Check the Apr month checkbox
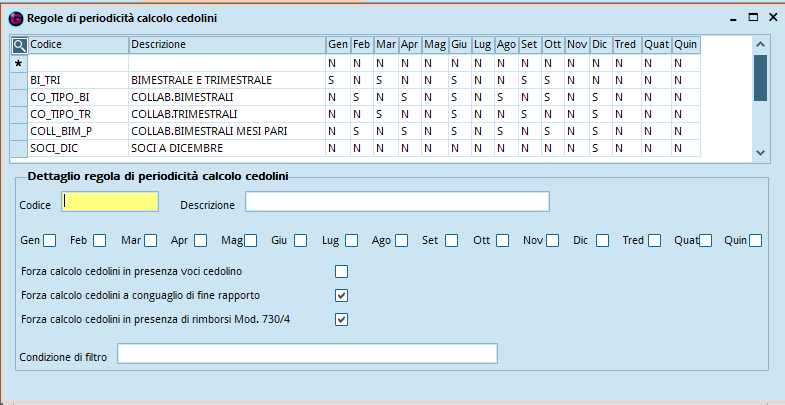Viewport: 785px width, 405px height. coord(200,241)
